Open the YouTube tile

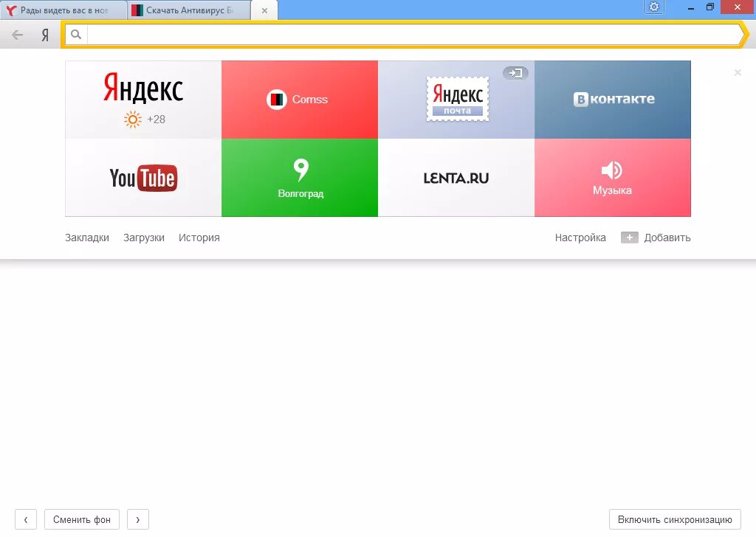[x=143, y=178]
